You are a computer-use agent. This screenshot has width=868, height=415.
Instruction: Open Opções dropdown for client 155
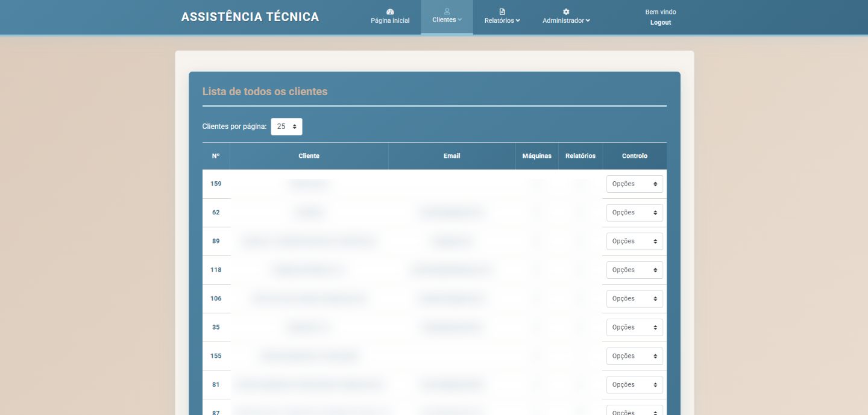tap(634, 356)
